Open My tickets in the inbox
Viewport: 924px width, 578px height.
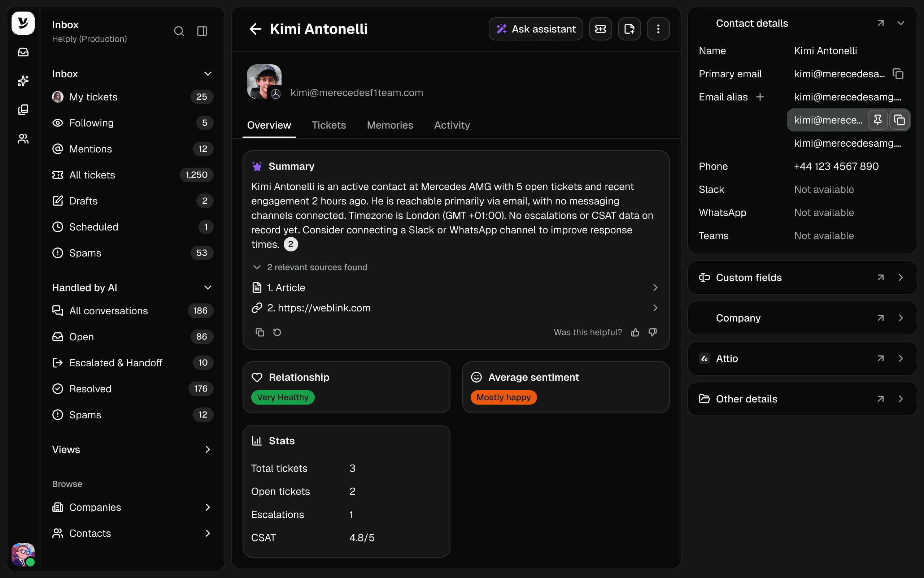tap(132, 97)
